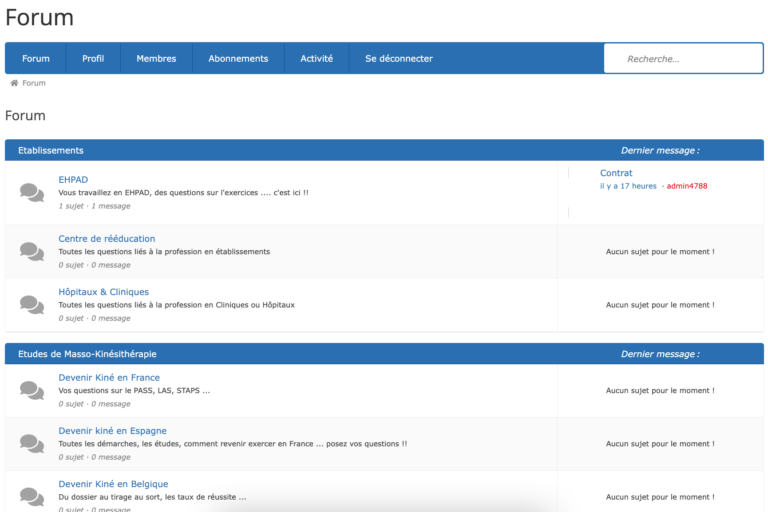
Task: Go to the Membres page
Action: coord(156,58)
